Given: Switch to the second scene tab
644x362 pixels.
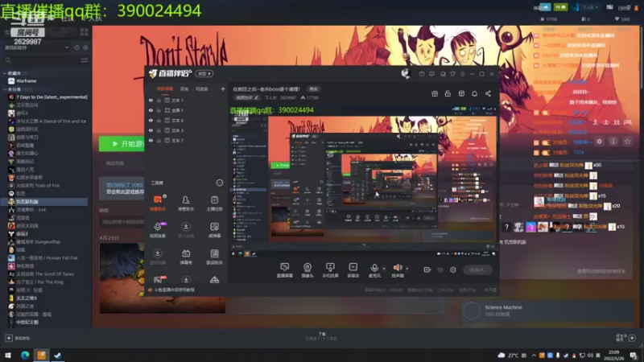Looking at the screenshot, I should pos(184,88).
